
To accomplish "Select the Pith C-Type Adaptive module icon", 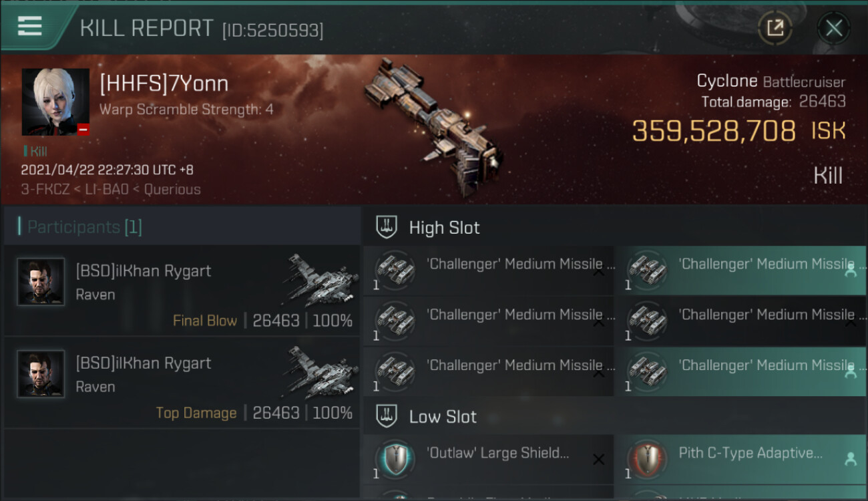I will click(x=646, y=459).
